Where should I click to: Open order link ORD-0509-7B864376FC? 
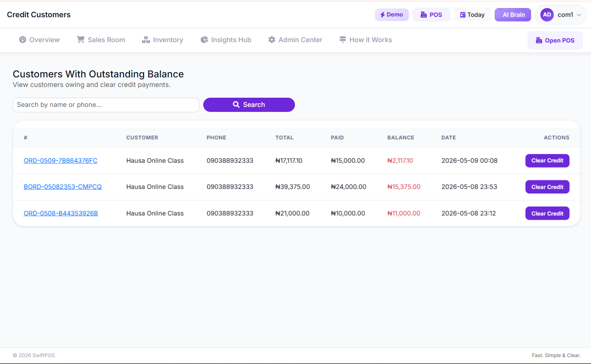[x=61, y=161]
